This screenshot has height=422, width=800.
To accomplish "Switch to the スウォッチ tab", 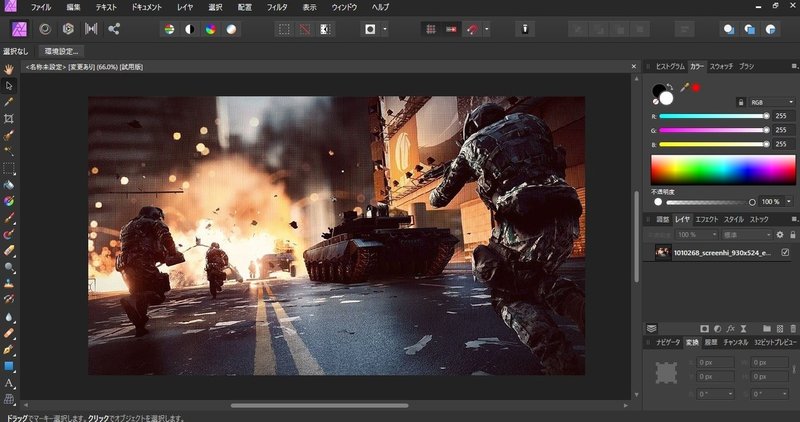I will coord(721,66).
